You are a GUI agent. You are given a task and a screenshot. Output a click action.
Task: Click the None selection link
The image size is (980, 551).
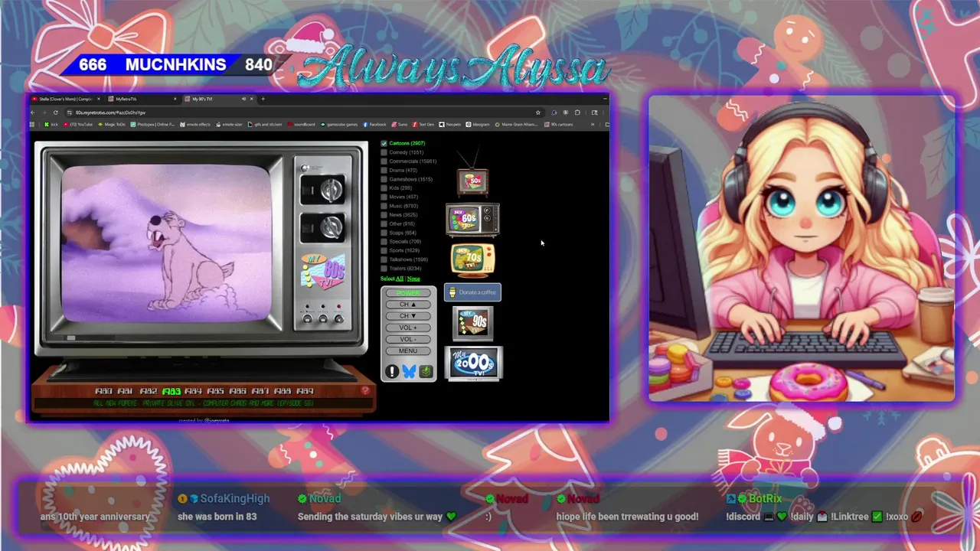coord(413,279)
